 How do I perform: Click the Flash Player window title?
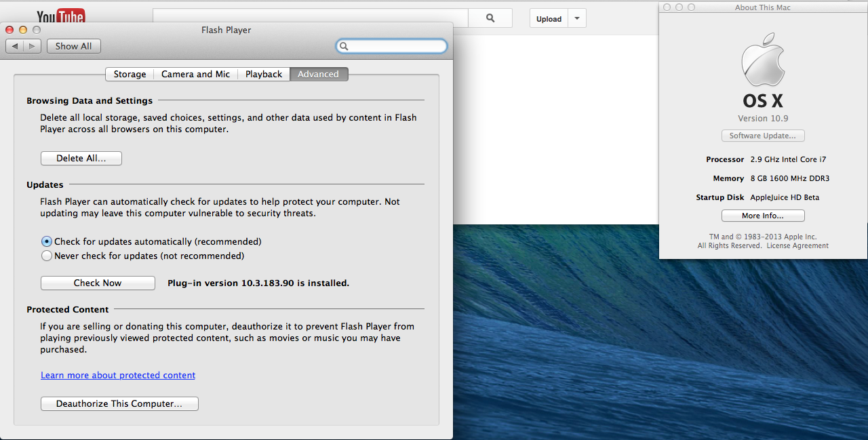[x=226, y=30]
